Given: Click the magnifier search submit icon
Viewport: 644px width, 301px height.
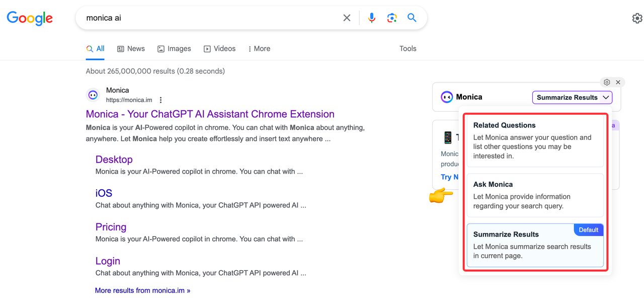Looking at the screenshot, I should 412,18.
